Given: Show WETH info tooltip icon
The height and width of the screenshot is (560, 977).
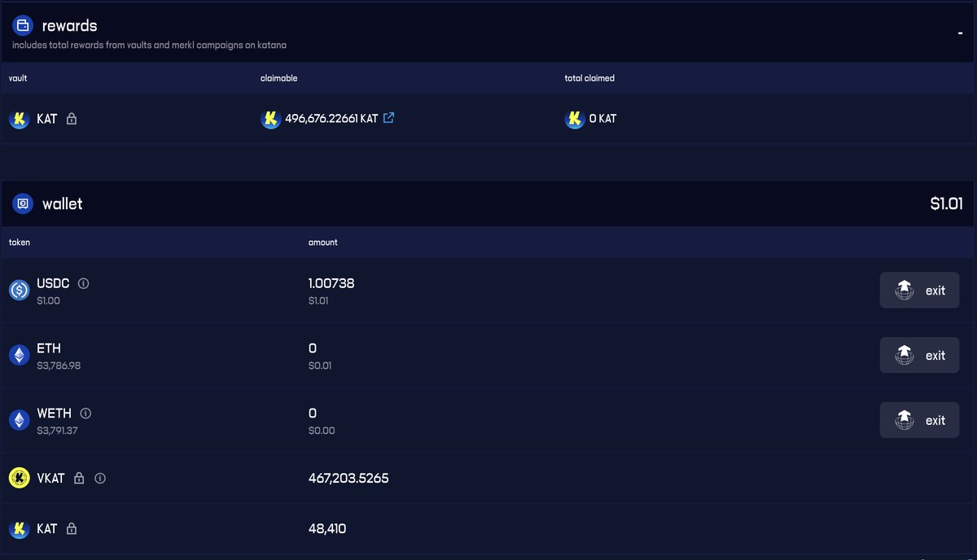Looking at the screenshot, I should 85,413.
